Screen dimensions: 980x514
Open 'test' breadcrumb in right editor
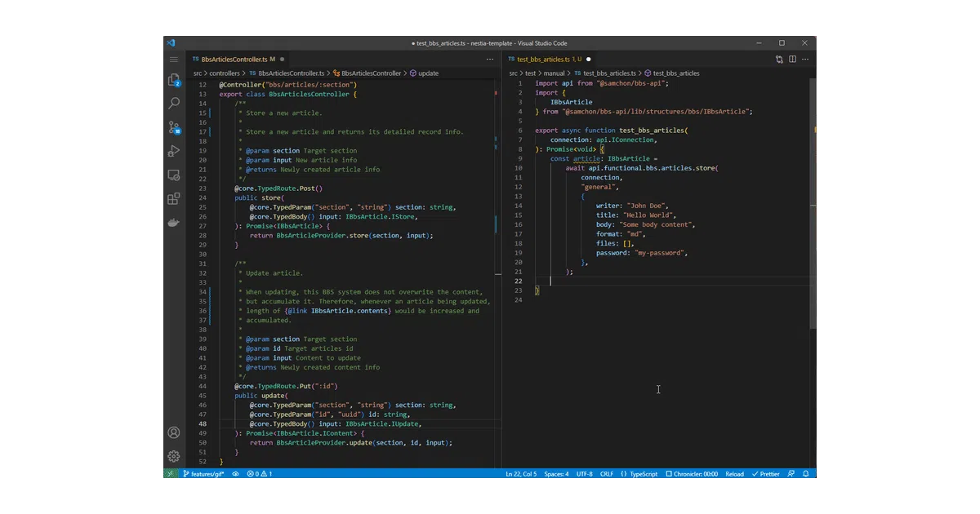point(531,73)
